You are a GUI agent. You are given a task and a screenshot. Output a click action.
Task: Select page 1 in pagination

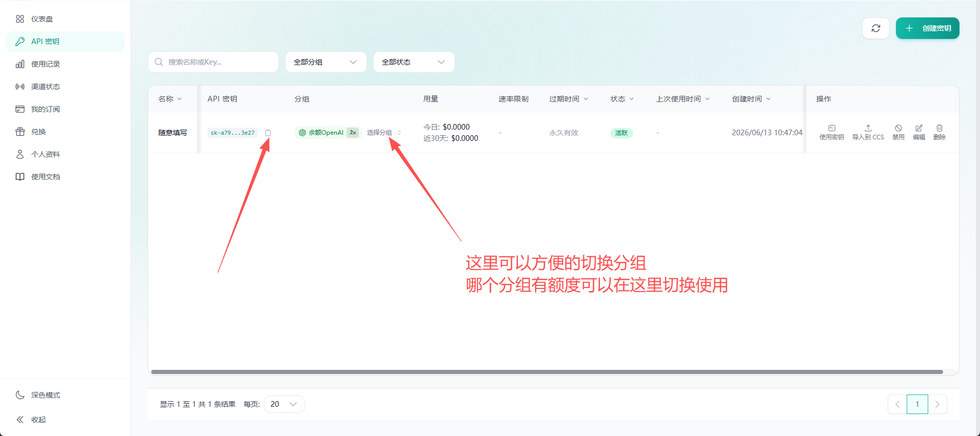(917, 404)
